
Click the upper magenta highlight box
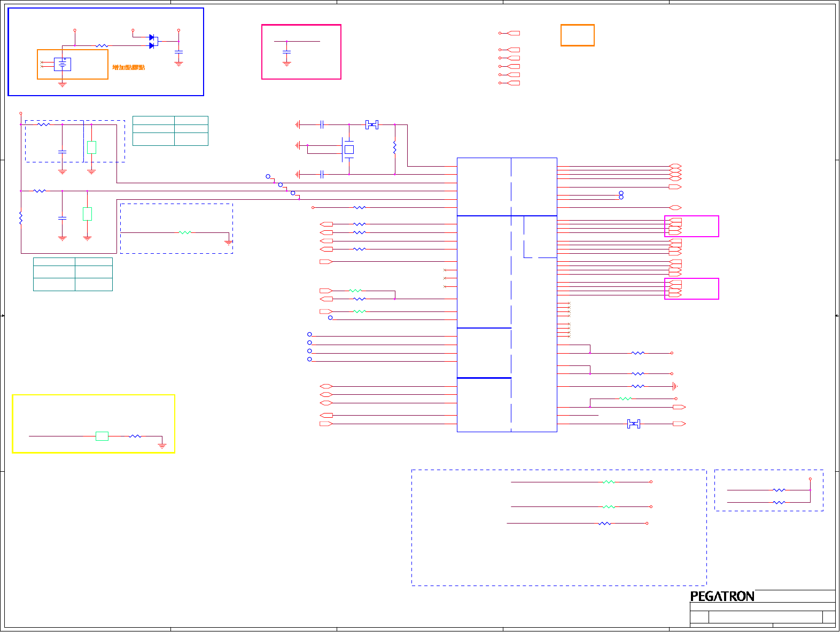pos(691,226)
